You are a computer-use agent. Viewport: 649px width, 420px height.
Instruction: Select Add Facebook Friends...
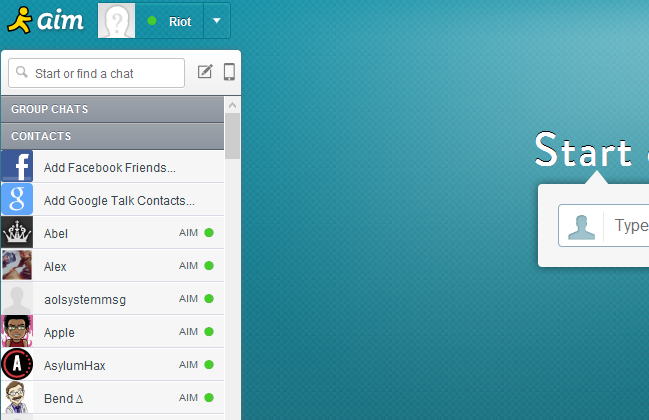pos(113,167)
